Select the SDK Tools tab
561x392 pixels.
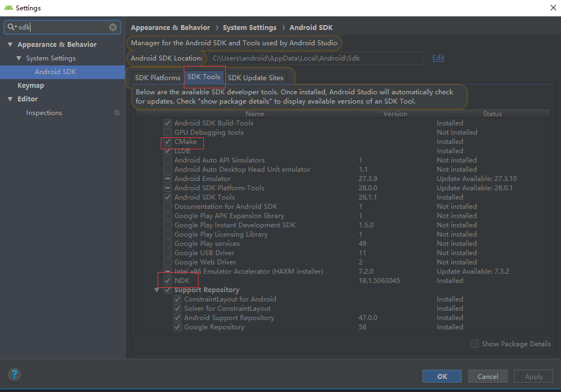(204, 77)
